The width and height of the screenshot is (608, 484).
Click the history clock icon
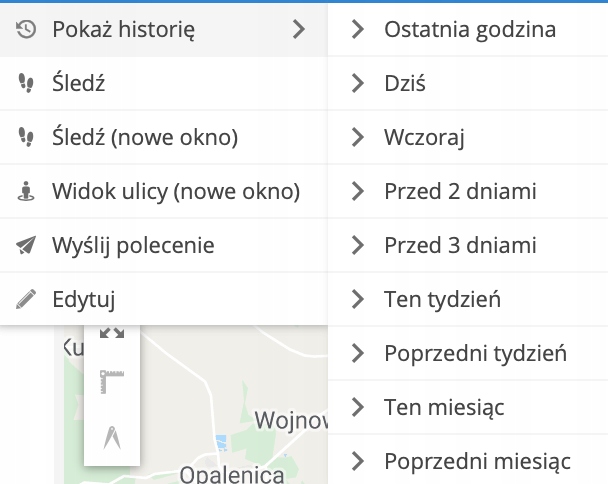tap(26, 29)
